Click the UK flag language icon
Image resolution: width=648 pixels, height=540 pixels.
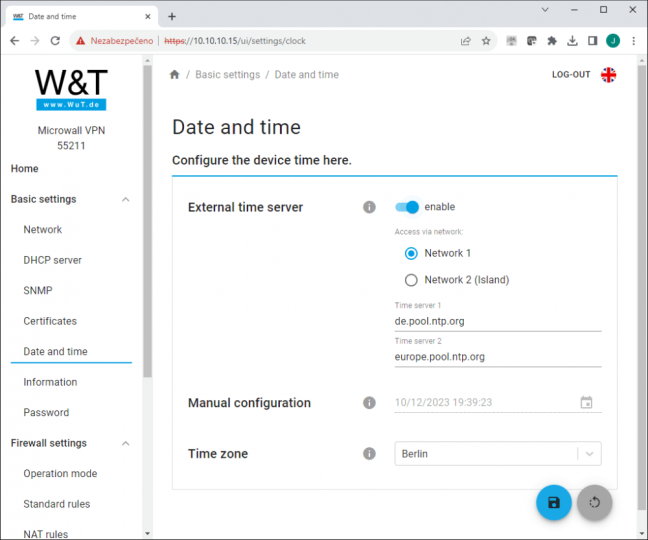point(608,75)
